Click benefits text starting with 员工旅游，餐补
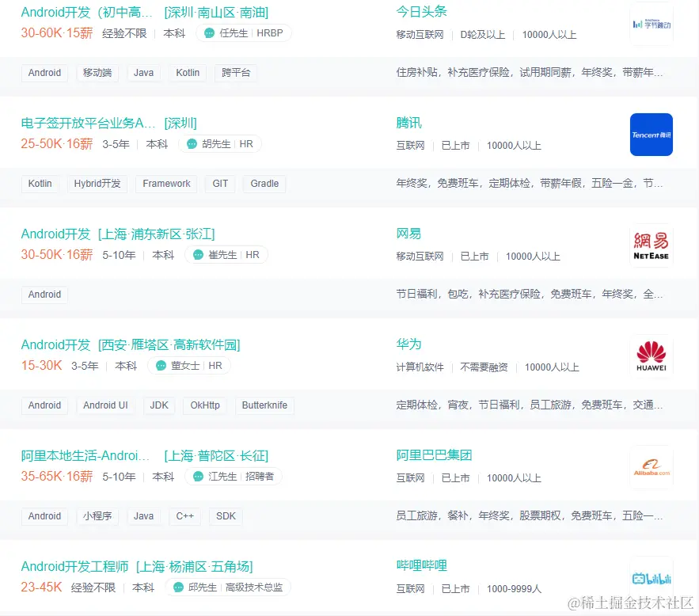Screen dimensions: 699x616 pyautogui.click(x=529, y=515)
